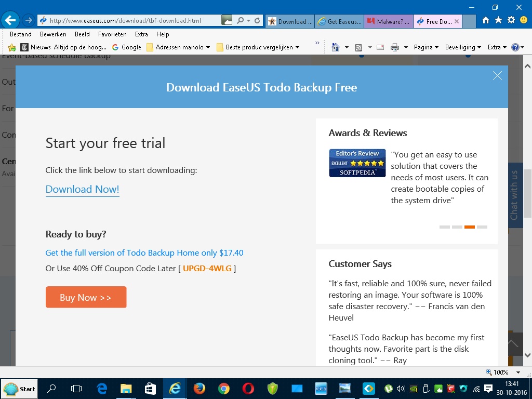This screenshot has height=399, width=532.
Task: Refresh the page with the reload icon
Action: coord(257,21)
